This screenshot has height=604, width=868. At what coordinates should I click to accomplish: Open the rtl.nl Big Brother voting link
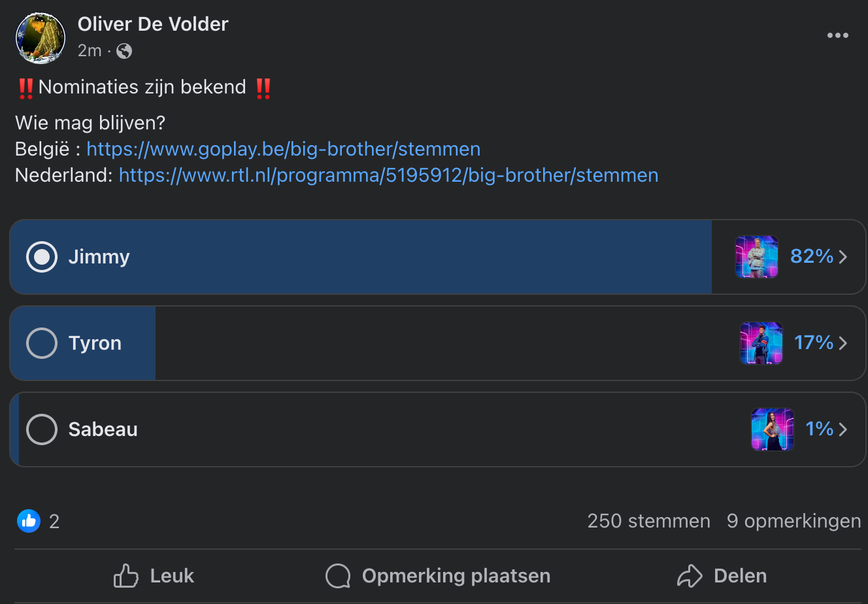[388, 175]
